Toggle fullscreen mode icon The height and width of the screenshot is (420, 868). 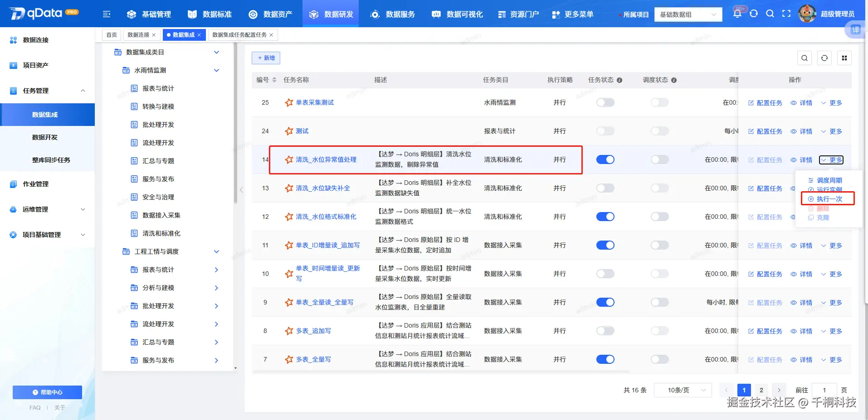point(786,14)
